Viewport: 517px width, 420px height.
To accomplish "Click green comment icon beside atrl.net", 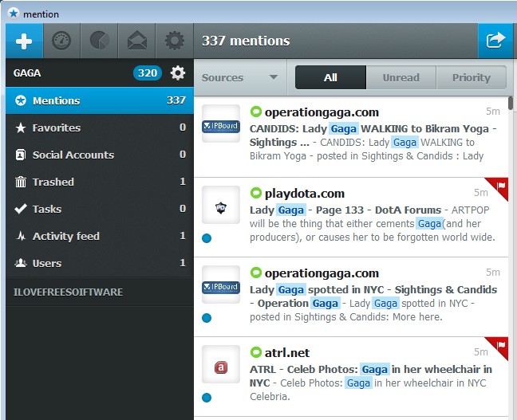I will (255, 352).
